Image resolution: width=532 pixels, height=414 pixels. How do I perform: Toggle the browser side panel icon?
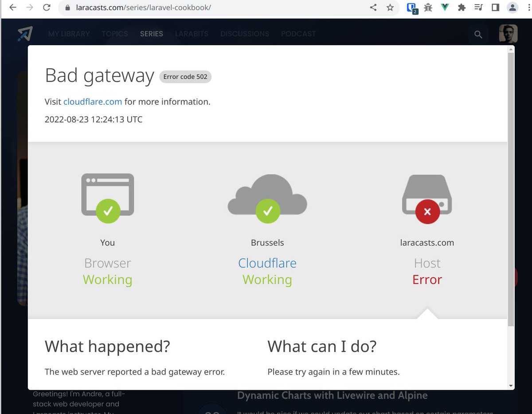click(x=496, y=8)
